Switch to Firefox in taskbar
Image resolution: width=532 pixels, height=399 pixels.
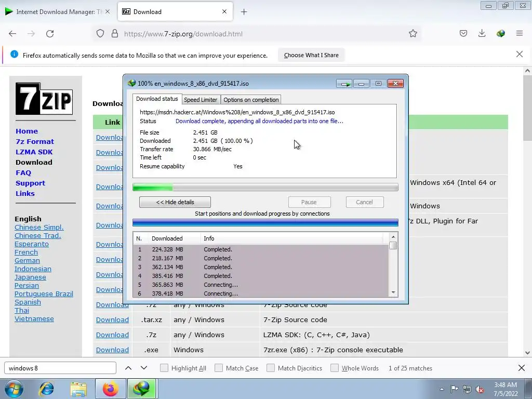[110, 389]
